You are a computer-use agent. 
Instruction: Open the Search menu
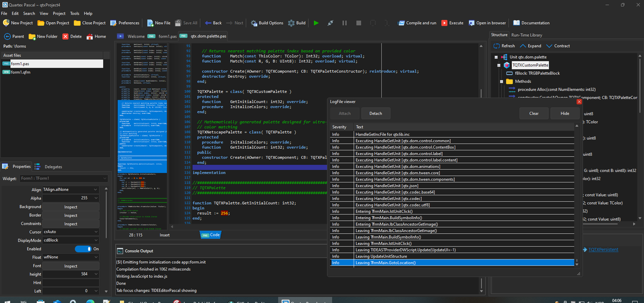coord(29,13)
